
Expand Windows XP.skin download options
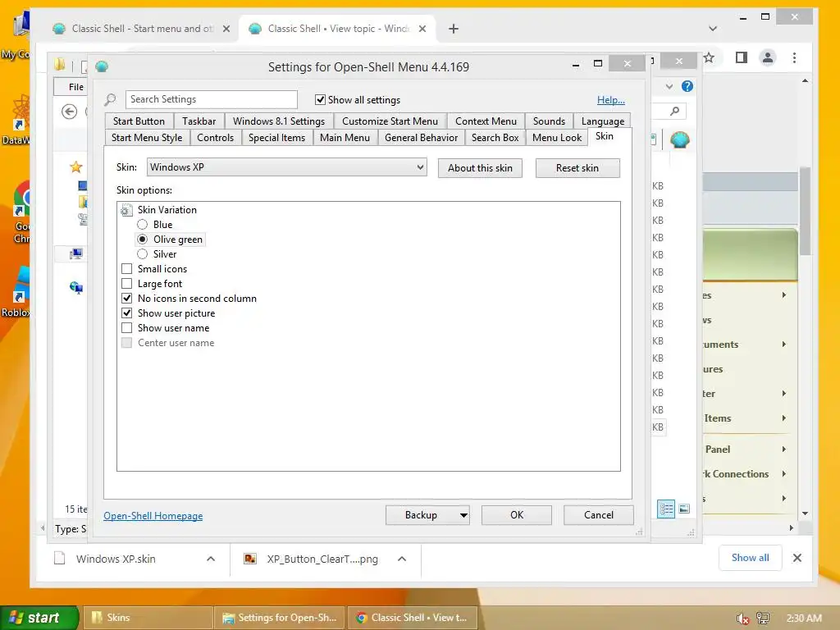pyautogui.click(x=211, y=559)
